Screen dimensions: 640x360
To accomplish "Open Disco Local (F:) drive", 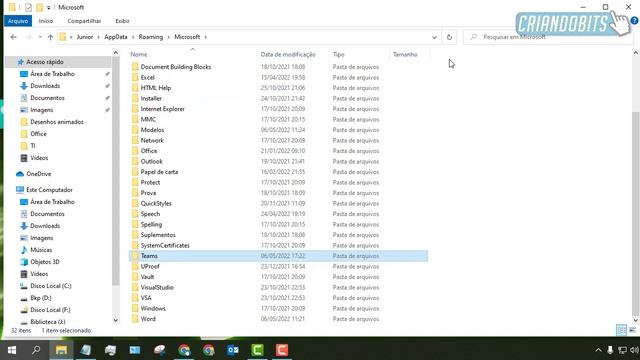I will pos(50,310).
